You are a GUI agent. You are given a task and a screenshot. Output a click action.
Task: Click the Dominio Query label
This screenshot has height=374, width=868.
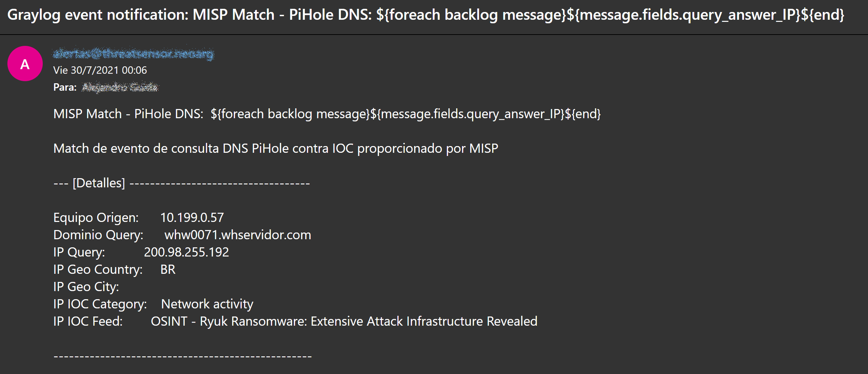tap(98, 235)
